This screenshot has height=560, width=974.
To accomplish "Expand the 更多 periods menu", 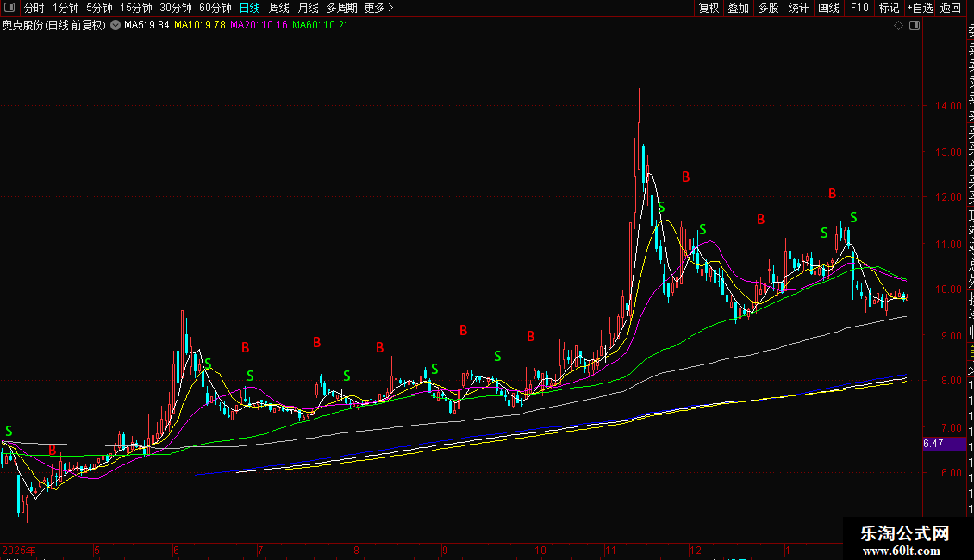I will [379, 8].
